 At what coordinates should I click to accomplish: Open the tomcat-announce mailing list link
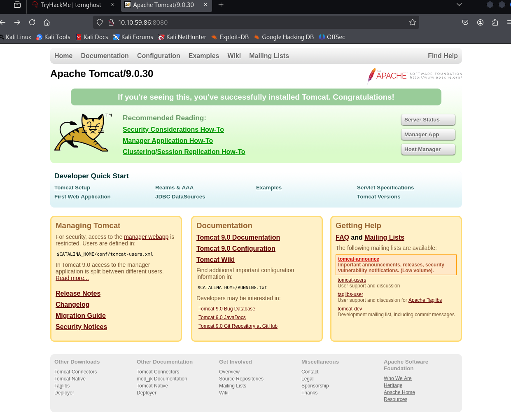pos(359,259)
